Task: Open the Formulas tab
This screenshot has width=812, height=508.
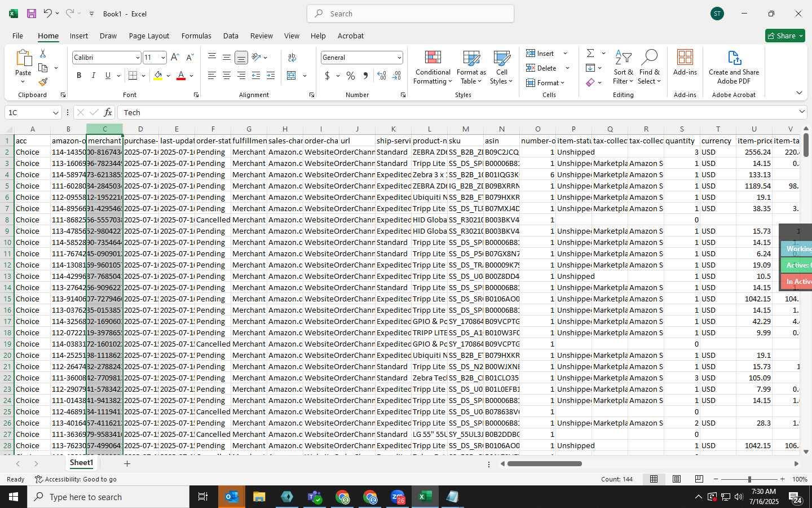Action: click(196, 36)
